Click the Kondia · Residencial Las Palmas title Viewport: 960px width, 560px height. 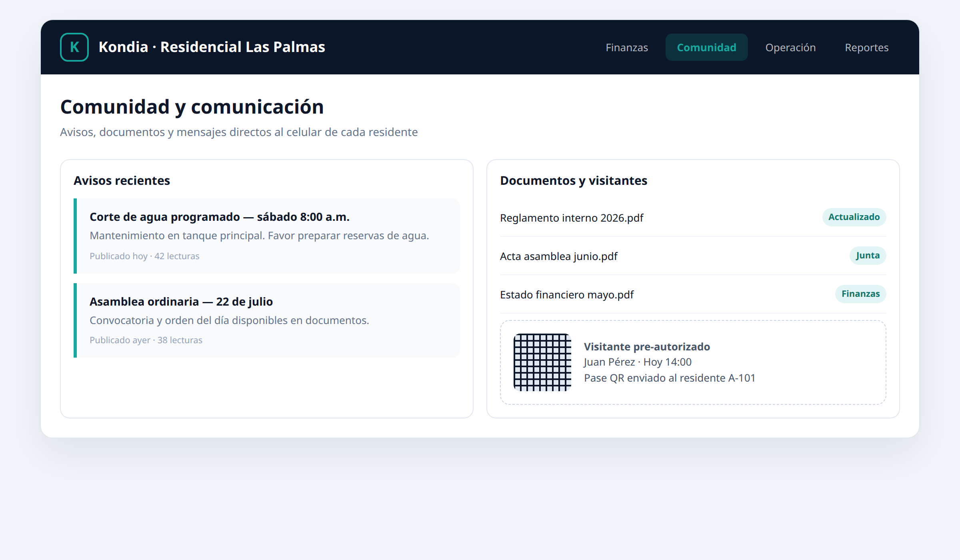(212, 47)
